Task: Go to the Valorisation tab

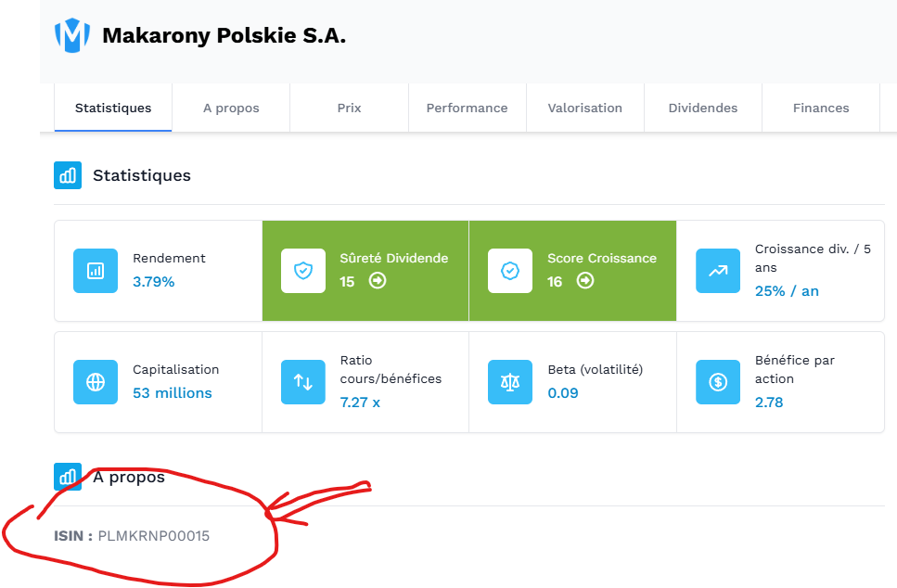Action: click(x=584, y=109)
